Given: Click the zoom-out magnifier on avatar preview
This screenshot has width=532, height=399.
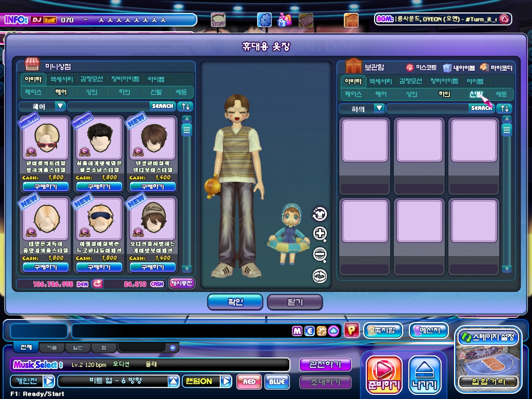Looking at the screenshot, I should point(320,255).
